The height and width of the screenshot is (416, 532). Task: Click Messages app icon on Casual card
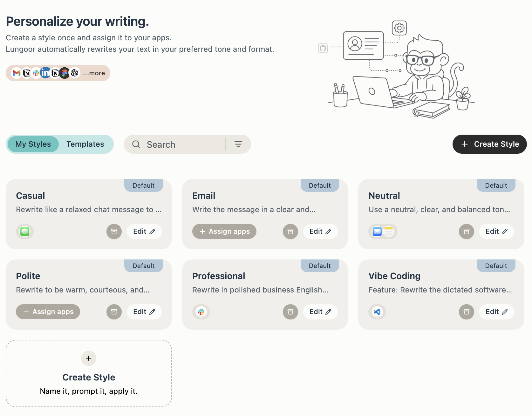(x=25, y=231)
